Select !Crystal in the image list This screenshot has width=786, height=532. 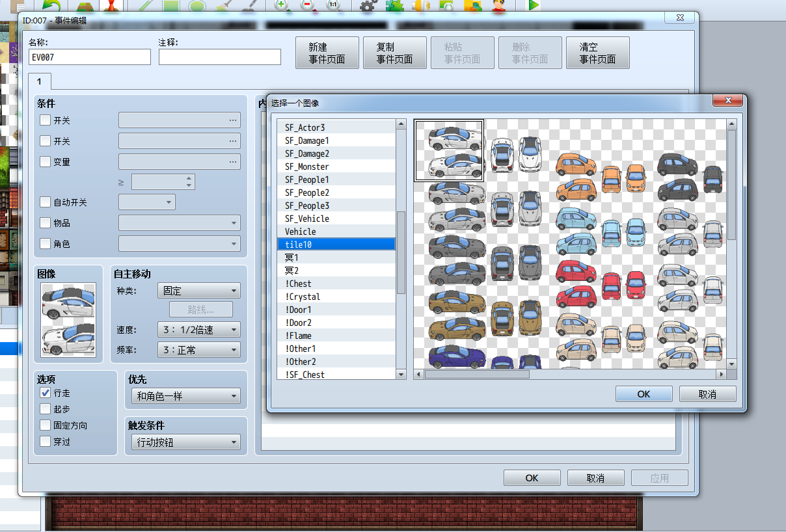pyautogui.click(x=336, y=297)
